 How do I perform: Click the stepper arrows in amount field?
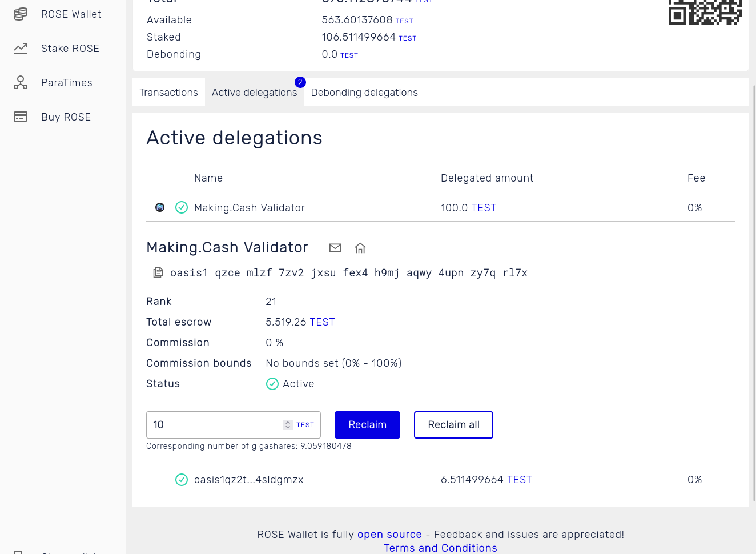(x=287, y=424)
